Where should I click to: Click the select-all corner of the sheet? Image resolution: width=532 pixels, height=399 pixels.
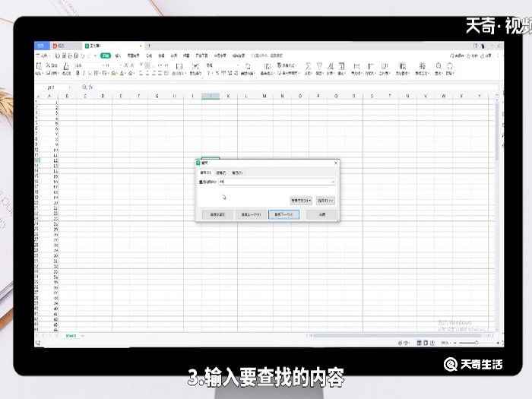tap(38, 96)
